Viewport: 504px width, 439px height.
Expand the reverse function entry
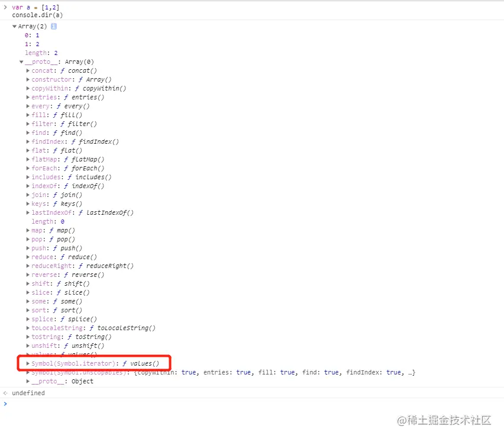click(x=28, y=275)
